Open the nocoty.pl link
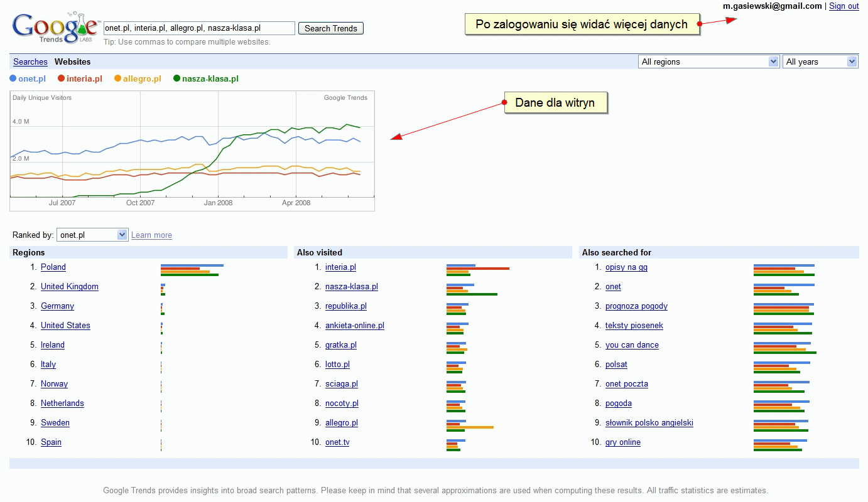Screen dimensions: 868x502 [x=342, y=403]
